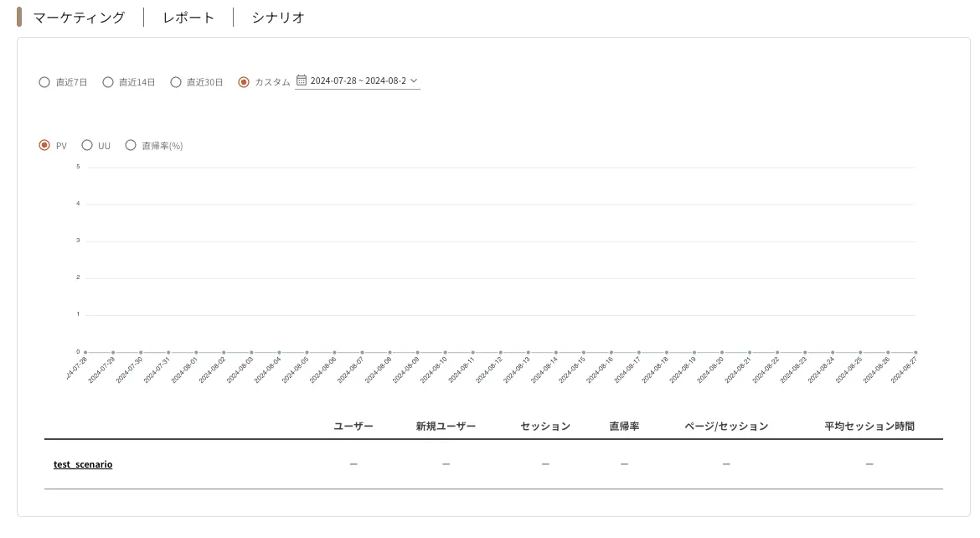Select the 直近30日 radio option

point(176,82)
